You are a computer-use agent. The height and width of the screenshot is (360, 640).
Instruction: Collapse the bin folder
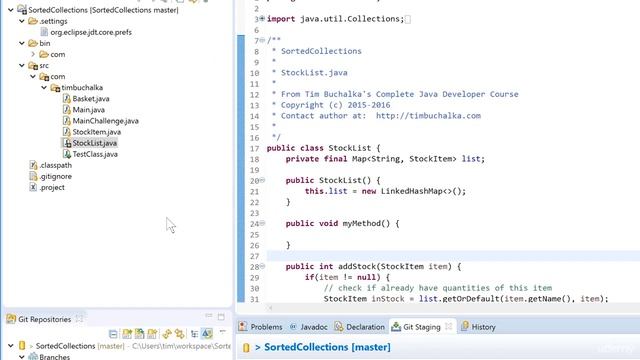tap(22, 43)
